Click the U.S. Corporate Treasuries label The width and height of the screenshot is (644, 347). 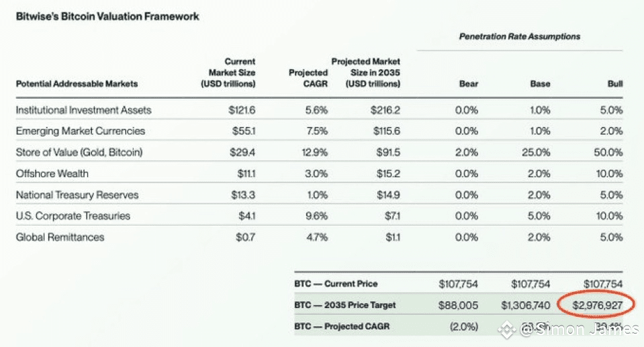pos(73,216)
